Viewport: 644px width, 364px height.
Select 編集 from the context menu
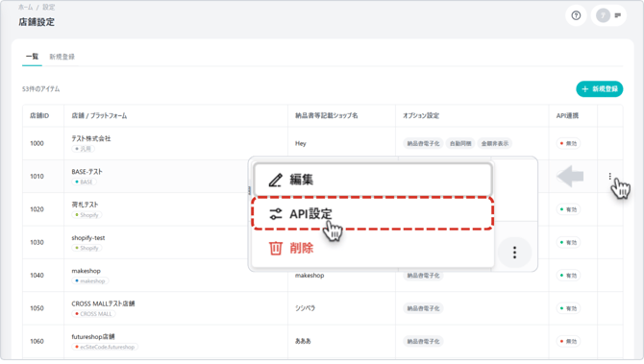point(373,180)
